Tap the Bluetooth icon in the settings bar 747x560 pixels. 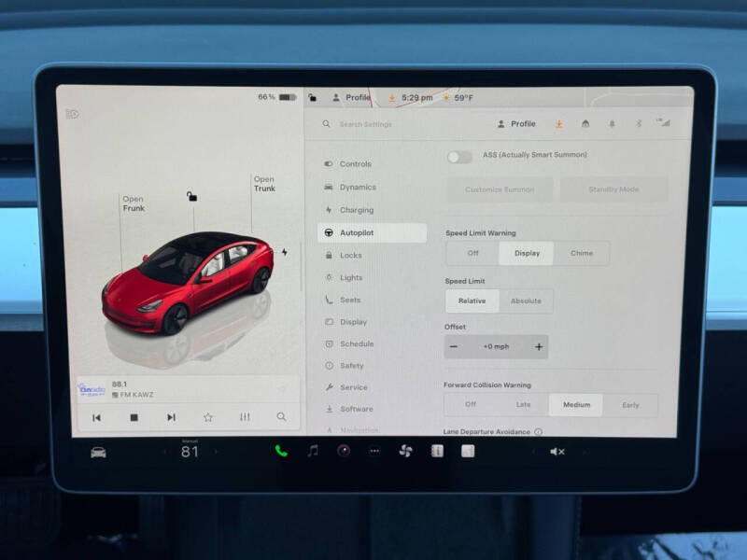(x=639, y=123)
